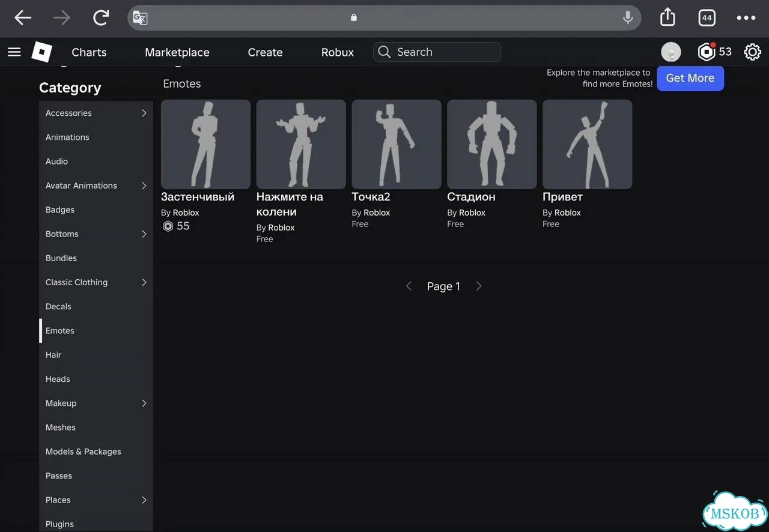Expand the Accessories category chevron
Screen dimensions: 769x532
[x=144, y=113]
